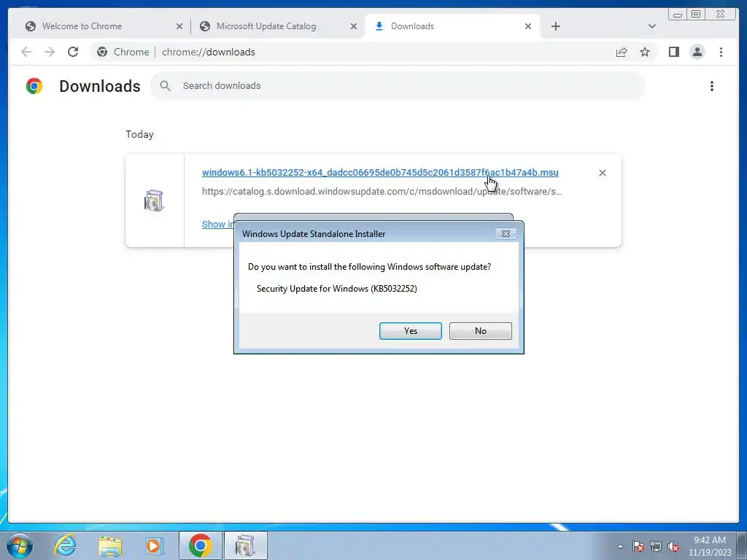Image resolution: width=747 pixels, height=560 pixels.
Task: Reload the Downloads page
Action: 73,52
